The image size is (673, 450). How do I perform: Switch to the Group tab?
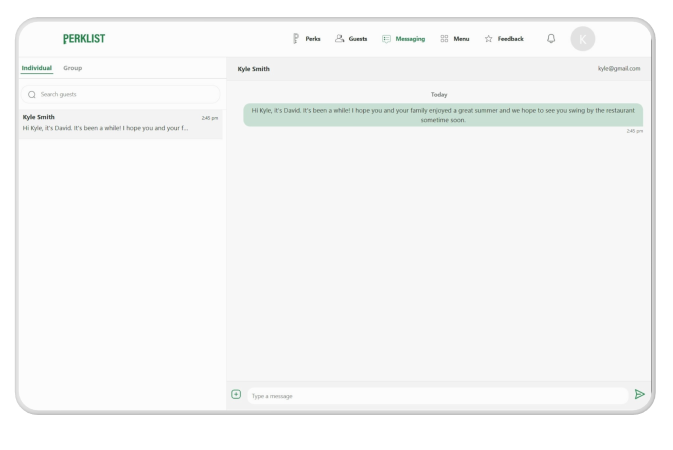[73, 68]
